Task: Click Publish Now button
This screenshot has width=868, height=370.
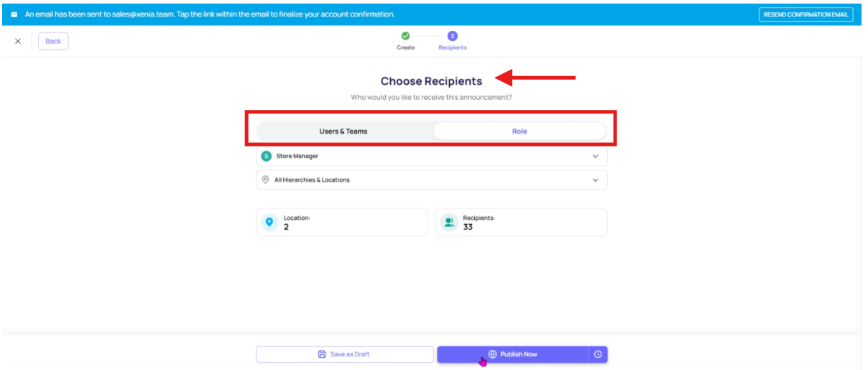Action: tap(512, 354)
